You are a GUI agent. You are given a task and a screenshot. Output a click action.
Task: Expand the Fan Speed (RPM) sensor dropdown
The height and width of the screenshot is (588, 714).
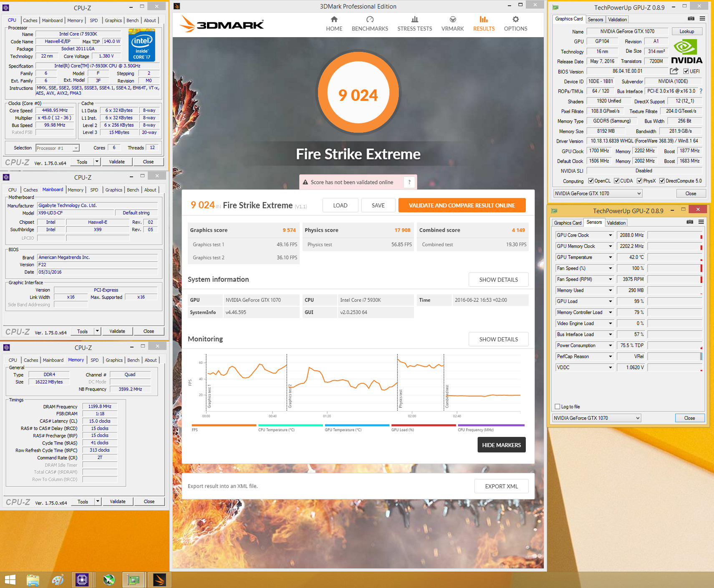click(610, 280)
